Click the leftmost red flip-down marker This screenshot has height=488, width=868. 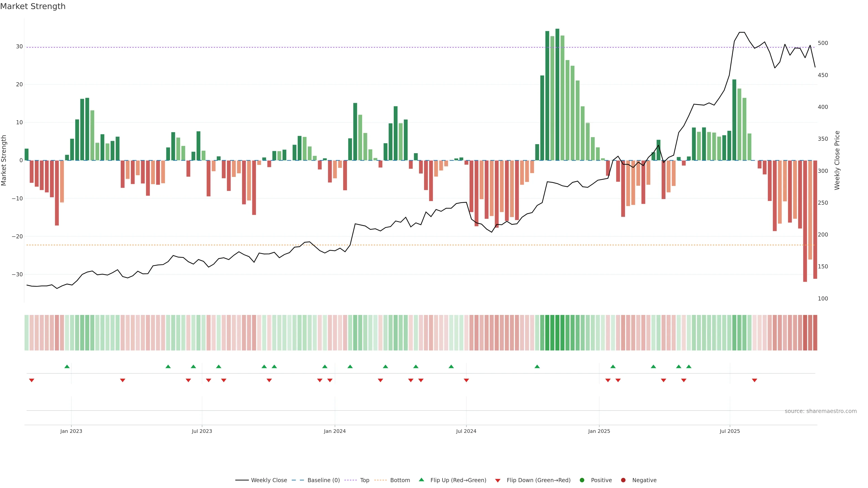[32, 380]
